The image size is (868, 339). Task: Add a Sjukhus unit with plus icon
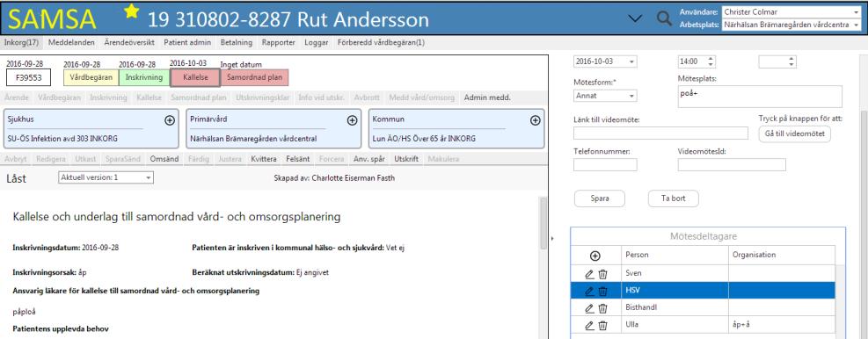click(170, 120)
